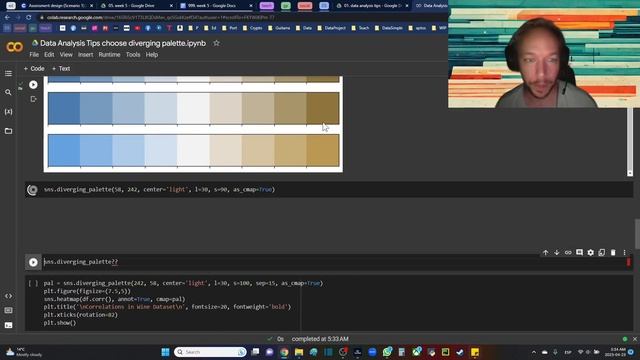The height and width of the screenshot is (360, 640).
Task: Run the palette output cell
Action: [x=33, y=84]
